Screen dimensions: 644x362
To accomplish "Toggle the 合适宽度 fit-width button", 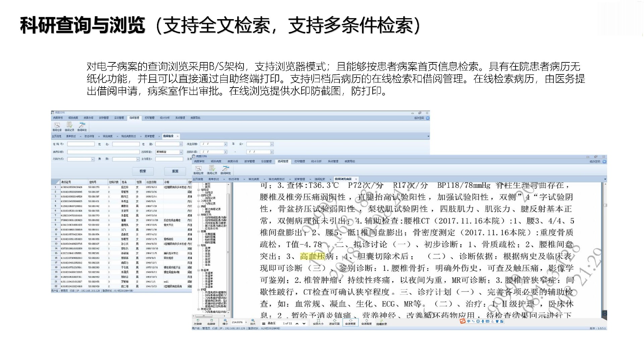I will pyautogui.click(x=350, y=322).
